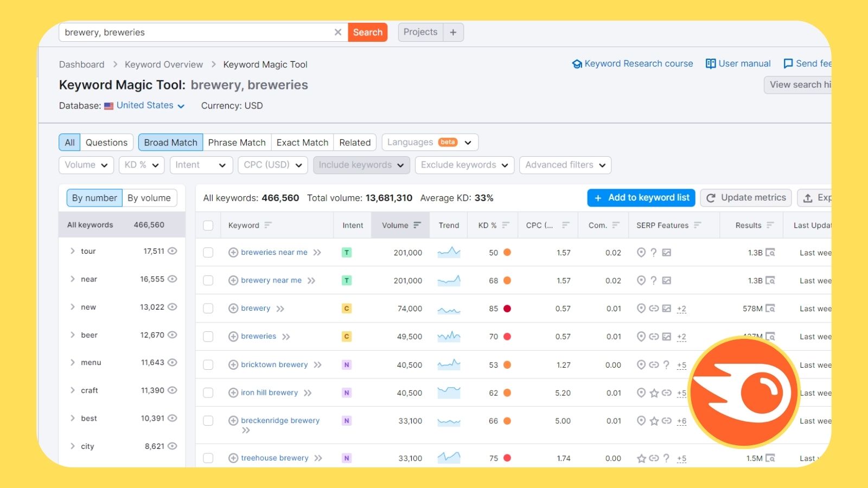Select the By number tab
Screen dimensions: 868x488
click(94, 198)
